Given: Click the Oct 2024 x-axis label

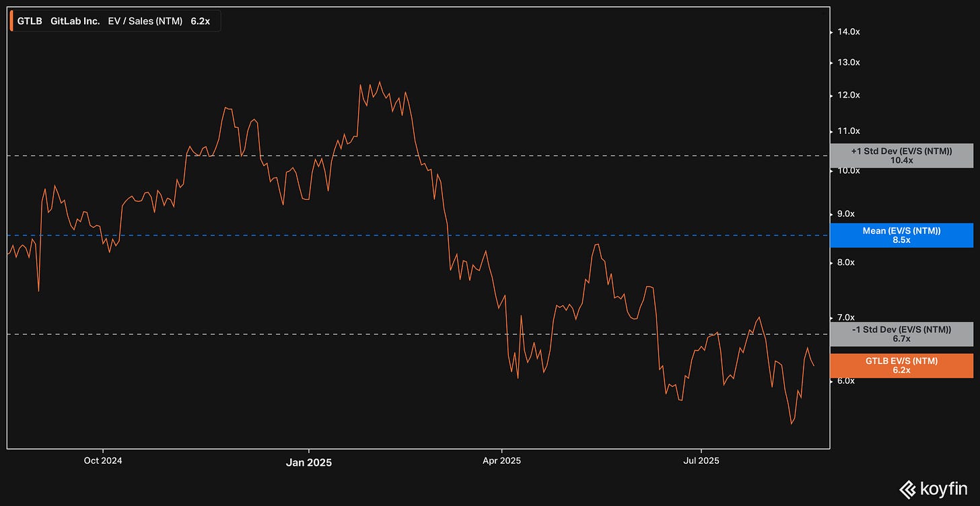Looking at the screenshot, I should (x=103, y=461).
